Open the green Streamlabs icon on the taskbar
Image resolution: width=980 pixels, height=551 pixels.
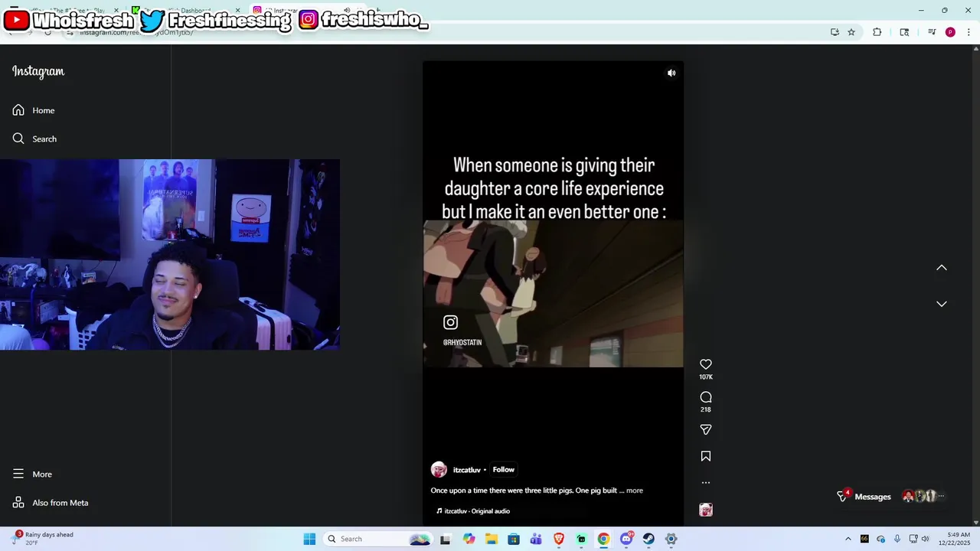click(581, 539)
